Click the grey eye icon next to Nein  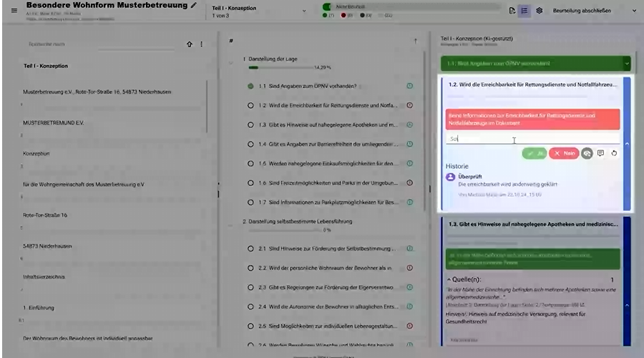pos(587,153)
